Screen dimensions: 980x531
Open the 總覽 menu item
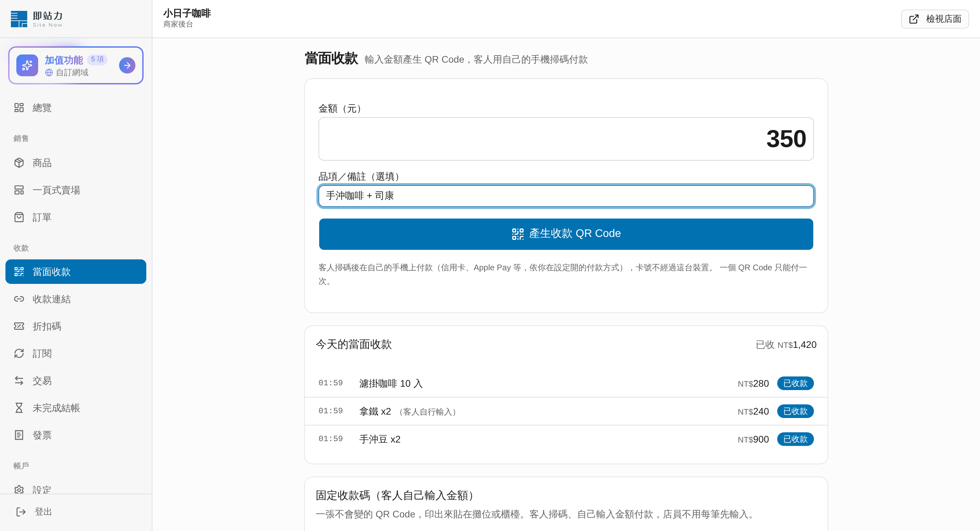tap(76, 108)
